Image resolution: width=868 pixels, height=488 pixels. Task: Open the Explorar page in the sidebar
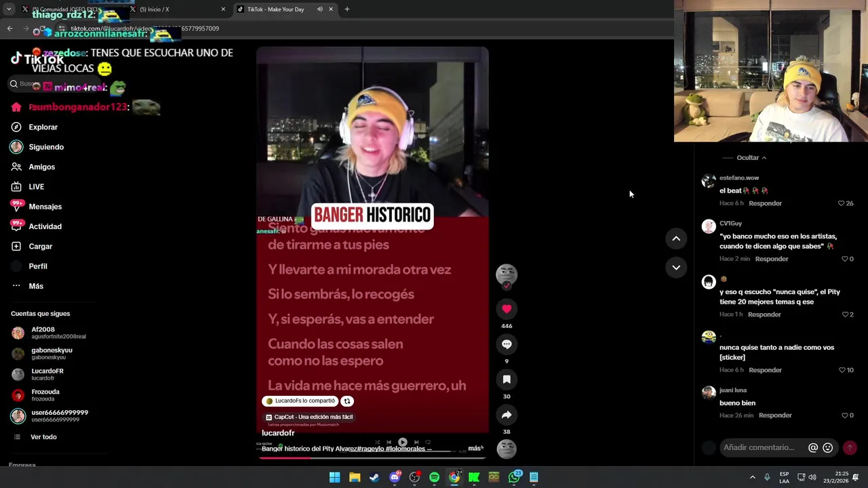coord(43,127)
